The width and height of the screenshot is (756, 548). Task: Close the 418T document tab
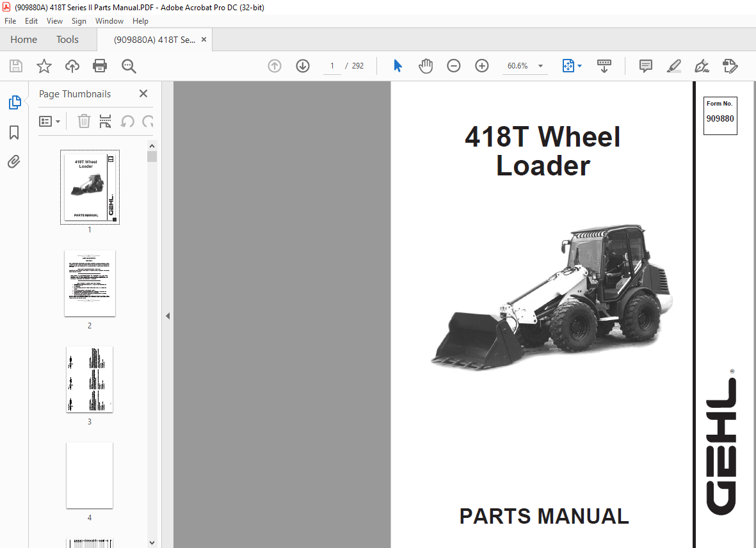coord(204,40)
